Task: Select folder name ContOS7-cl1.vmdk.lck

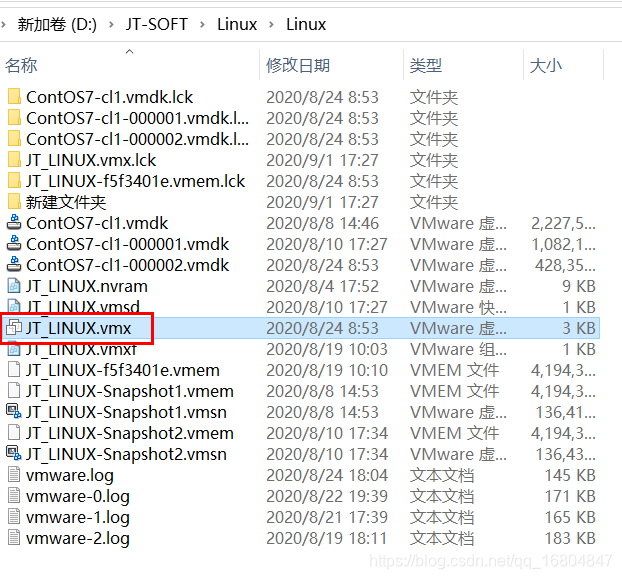Action: point(109,97)
